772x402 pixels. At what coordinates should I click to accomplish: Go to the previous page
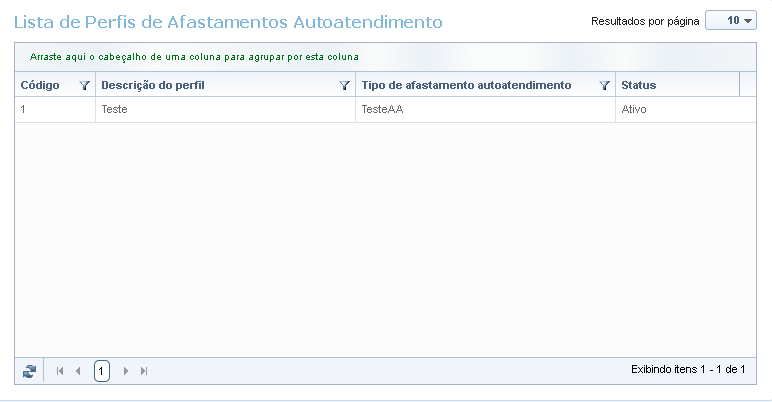pyautogui.click(x=78, y=371)
